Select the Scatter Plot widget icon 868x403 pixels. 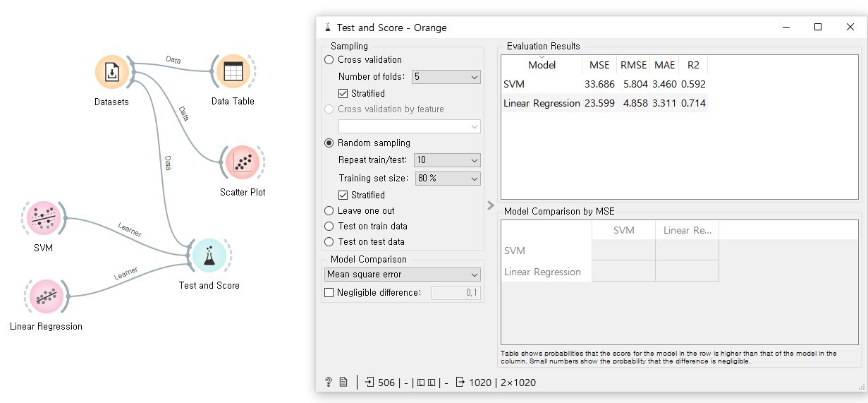coord(243,163)
